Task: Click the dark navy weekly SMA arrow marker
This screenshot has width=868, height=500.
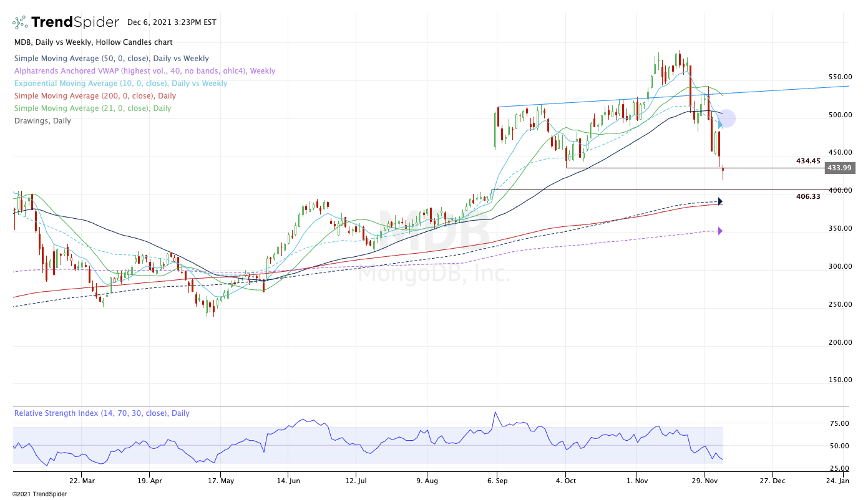Action: click(x=720, y=201)
